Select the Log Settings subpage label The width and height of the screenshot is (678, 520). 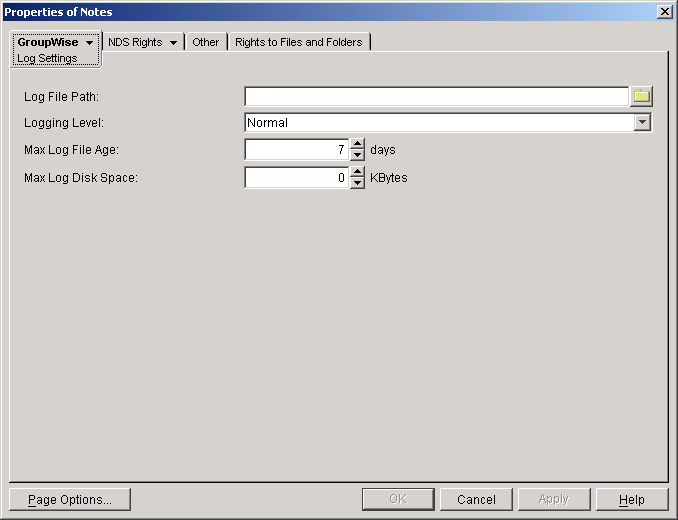(47, 58)
